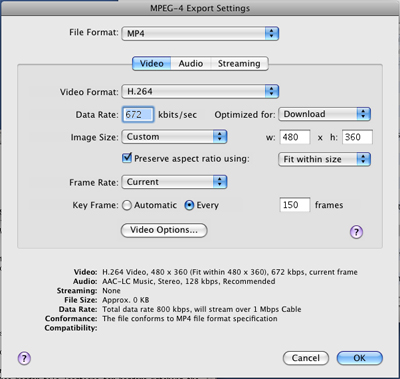The width and height of the screenshot is (400, 379).
Task: Open the File Format MP4 dropdown
Action: coord(200,34)
